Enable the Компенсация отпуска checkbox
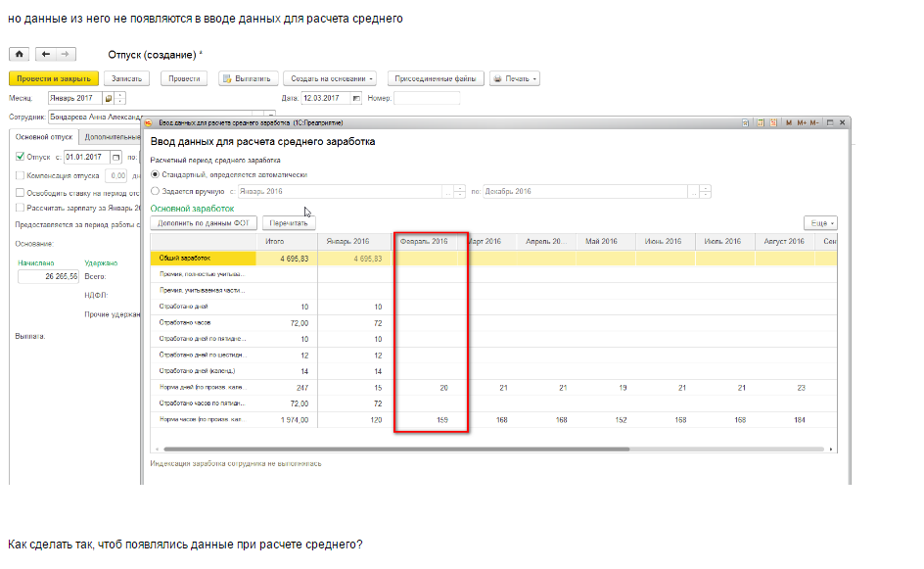 point(21,175)
